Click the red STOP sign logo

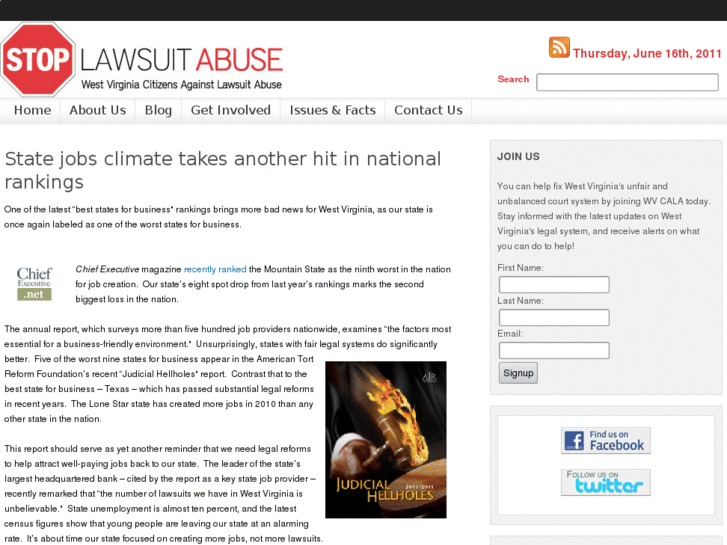click(38, 60)
